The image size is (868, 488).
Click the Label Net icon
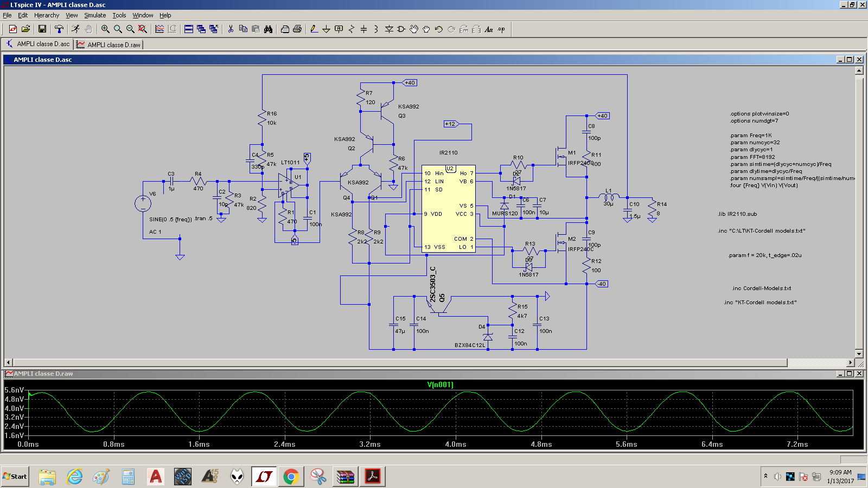click(x=339, y=29)
